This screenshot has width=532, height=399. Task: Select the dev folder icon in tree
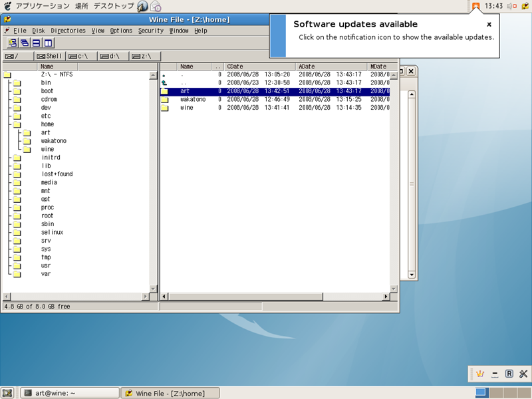[x=17, y=108]
